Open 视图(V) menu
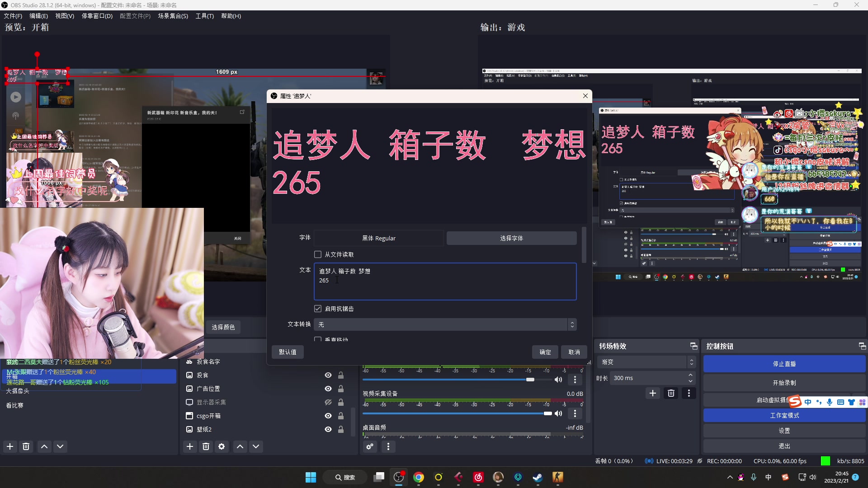 point(65,16)
